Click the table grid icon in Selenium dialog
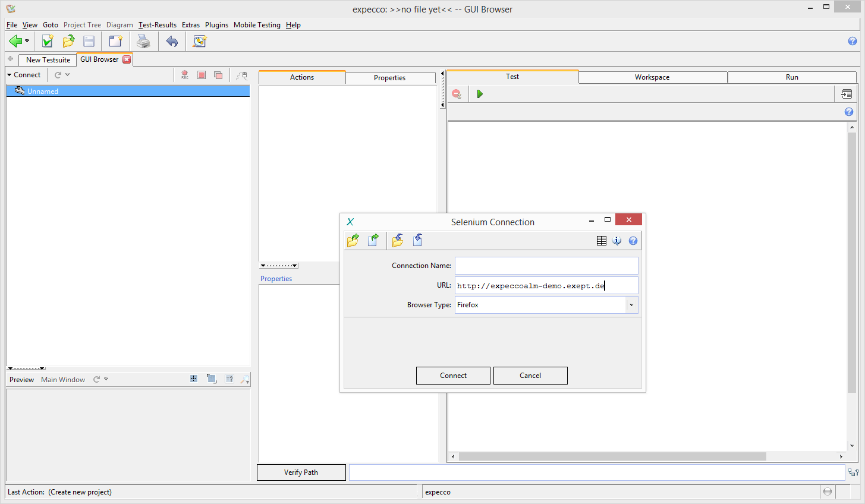865x504 pixels. coord(602,241)
